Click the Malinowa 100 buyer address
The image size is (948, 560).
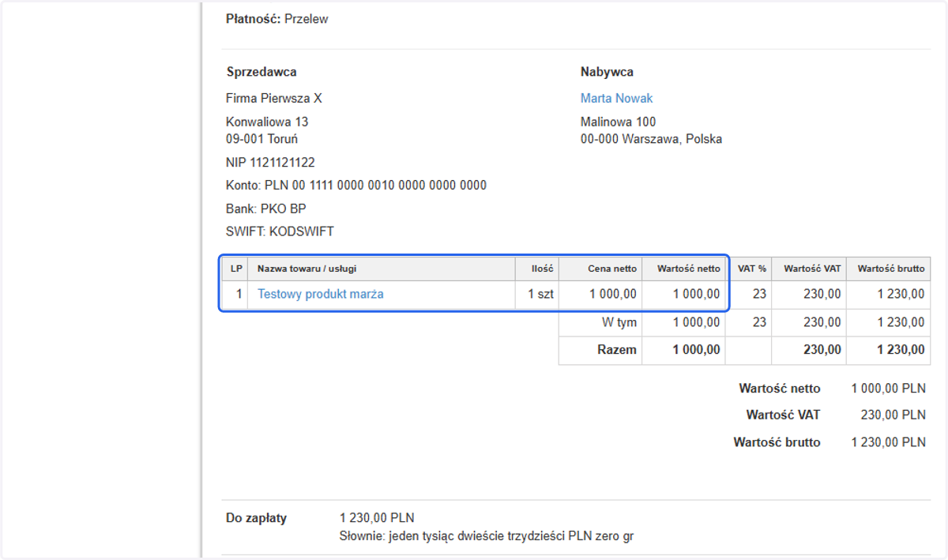(618, 122)
